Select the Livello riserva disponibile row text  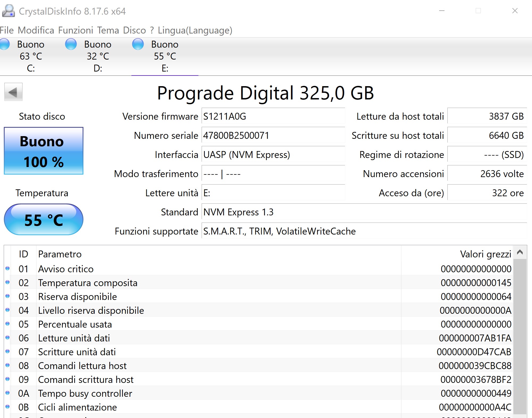pyautogui.click(x=91, y=310)
